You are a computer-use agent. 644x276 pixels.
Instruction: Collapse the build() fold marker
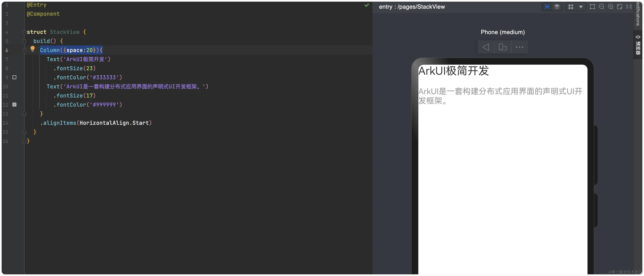(24, 41)
